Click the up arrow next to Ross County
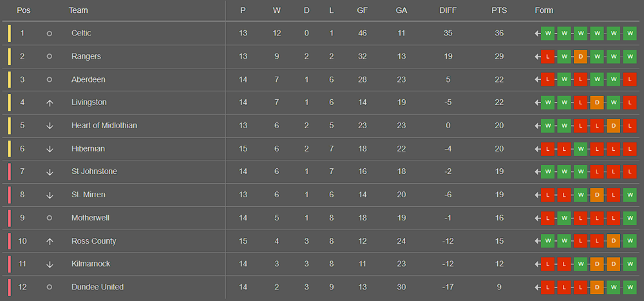This screenshot has width=644, height=301. (x=50, y=241)
